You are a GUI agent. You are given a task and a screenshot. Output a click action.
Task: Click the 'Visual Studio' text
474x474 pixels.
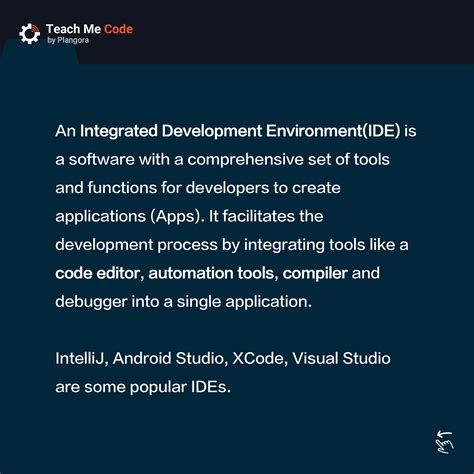pyautogui.click(x=341, y=359)
